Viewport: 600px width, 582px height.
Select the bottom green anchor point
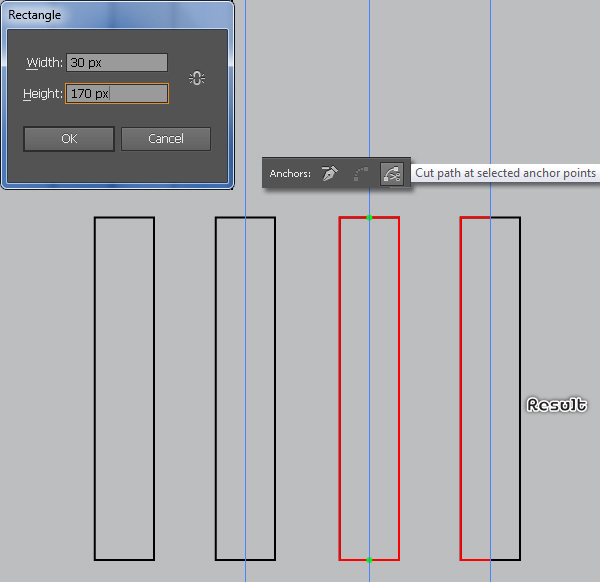[x=369, y=560]
